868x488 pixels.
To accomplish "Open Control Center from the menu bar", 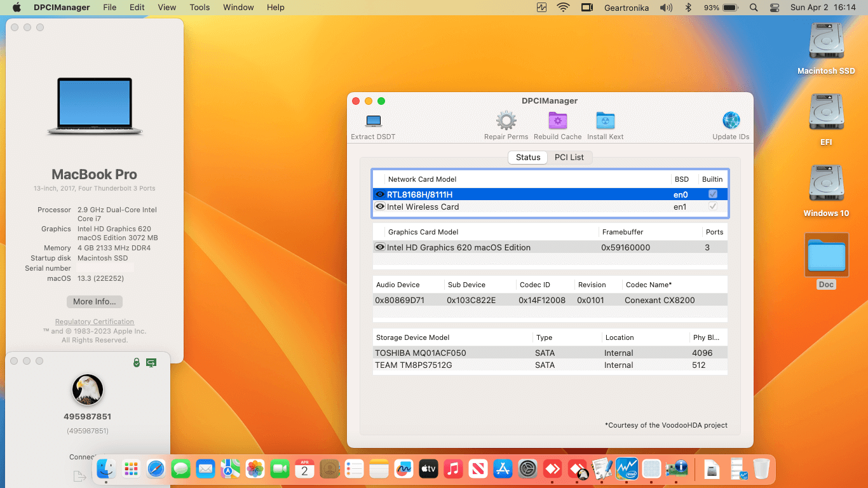I will 774,8.
